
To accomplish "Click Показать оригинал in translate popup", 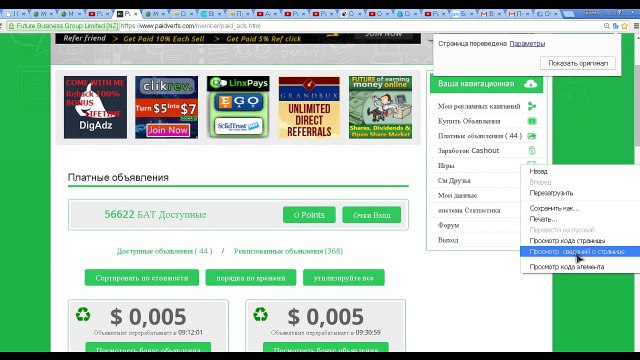I will [x=578, y=63].
